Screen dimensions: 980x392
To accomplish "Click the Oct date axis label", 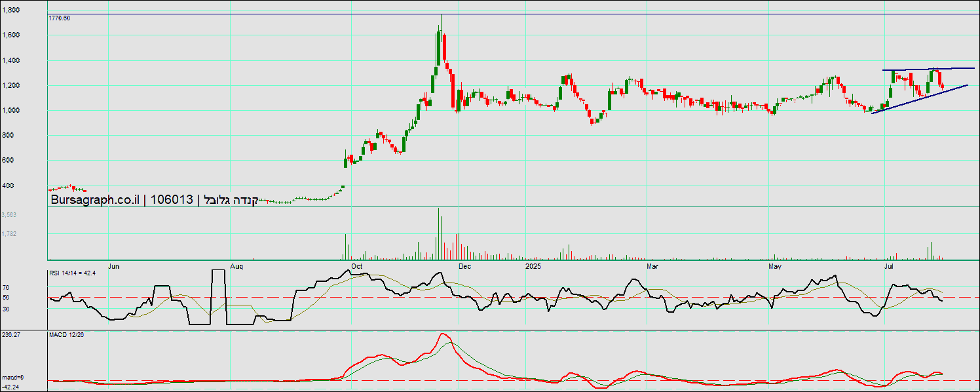I will pos(358,266).
